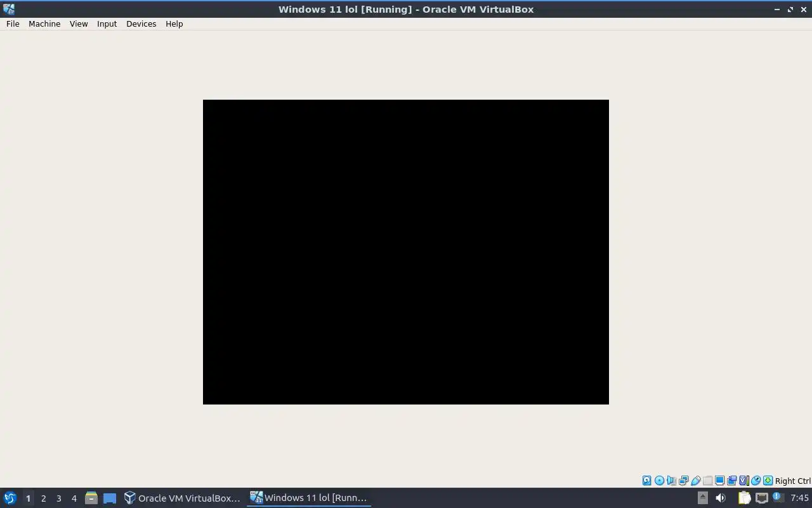812x508 pixels.
Task: Click inside the black VM display area
Action: [406, 252]
